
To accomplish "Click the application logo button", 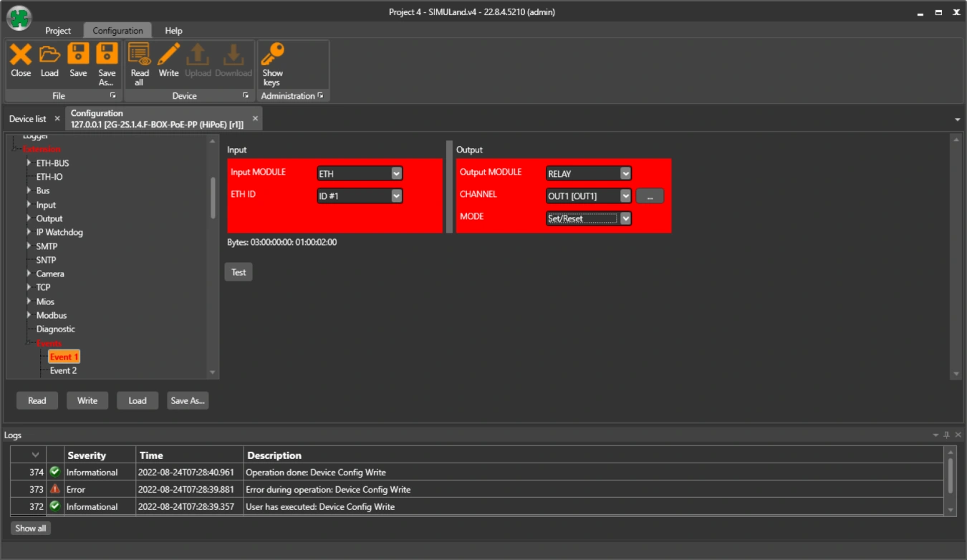I will click(19, 19).
